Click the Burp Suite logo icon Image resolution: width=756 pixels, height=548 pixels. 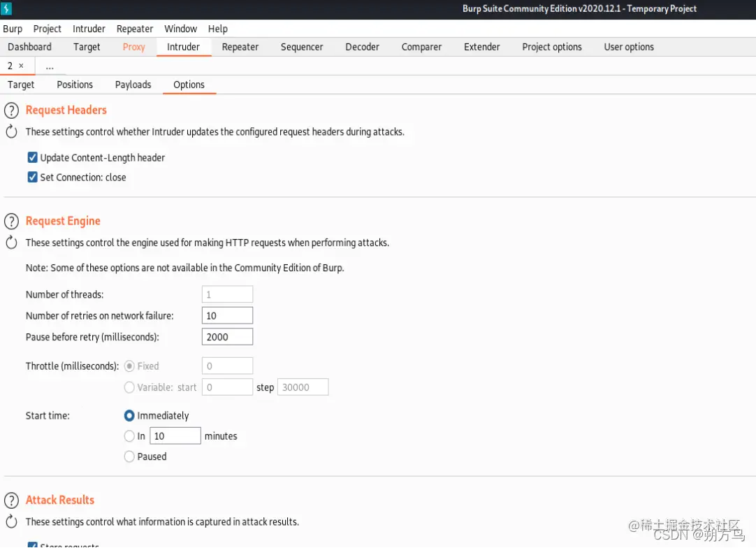(x=6, y=8)
